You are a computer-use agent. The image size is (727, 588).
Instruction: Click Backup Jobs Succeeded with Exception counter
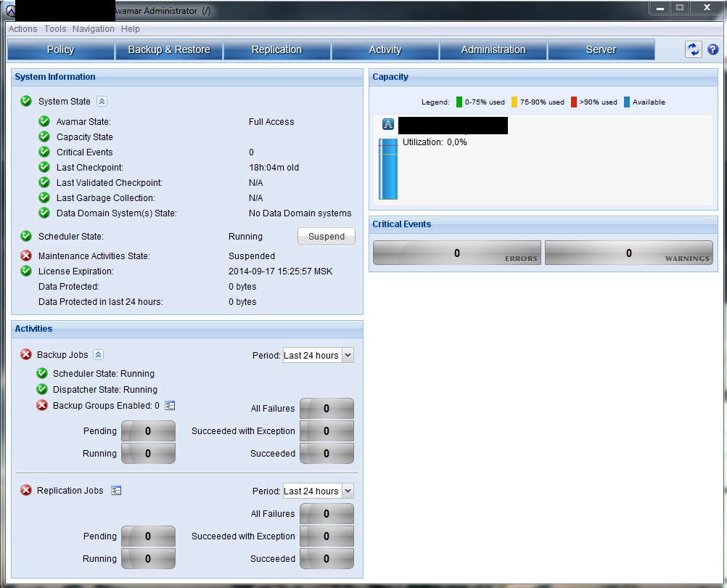pyautogui.click(x=327, y=431)
